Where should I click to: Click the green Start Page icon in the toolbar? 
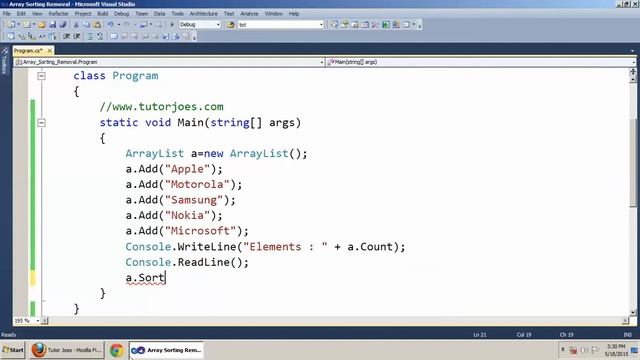coord(386,25)
